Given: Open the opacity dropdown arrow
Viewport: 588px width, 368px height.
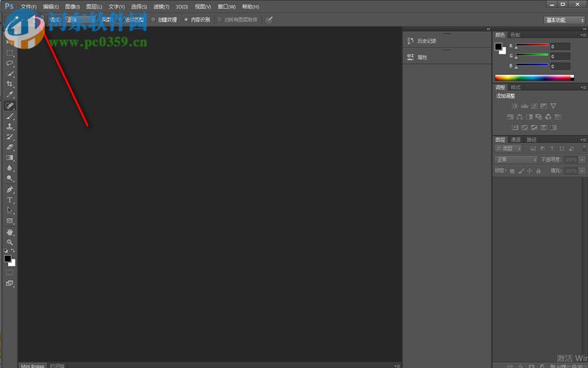Looking at the screenshot, I should 582,159.
